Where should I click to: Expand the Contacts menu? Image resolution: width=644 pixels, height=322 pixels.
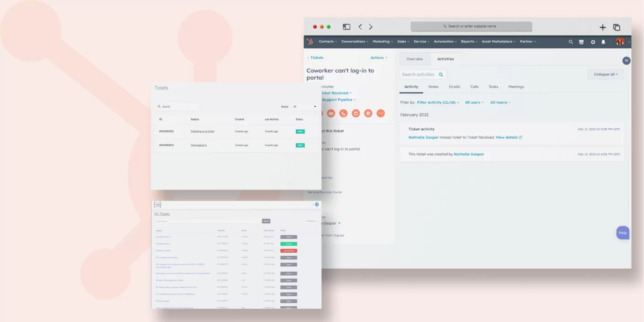tap(328, 42)
